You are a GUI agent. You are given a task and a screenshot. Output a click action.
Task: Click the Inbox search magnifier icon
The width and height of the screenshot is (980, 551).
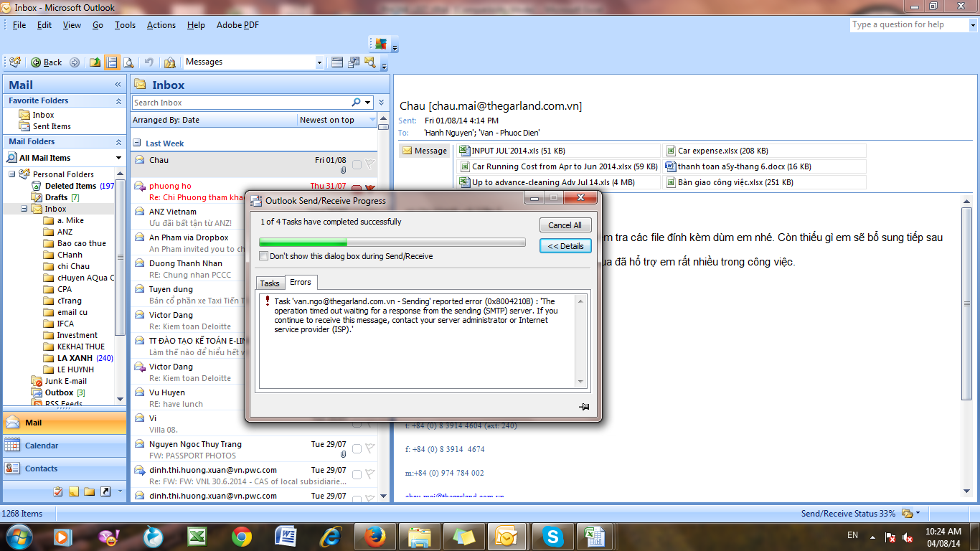point(357,103)
